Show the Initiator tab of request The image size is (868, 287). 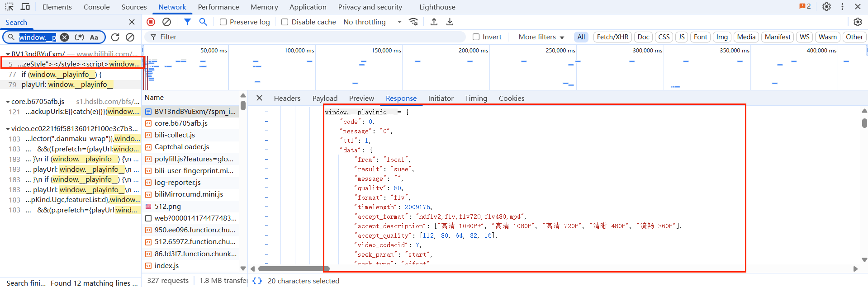[x=441, y=98]
